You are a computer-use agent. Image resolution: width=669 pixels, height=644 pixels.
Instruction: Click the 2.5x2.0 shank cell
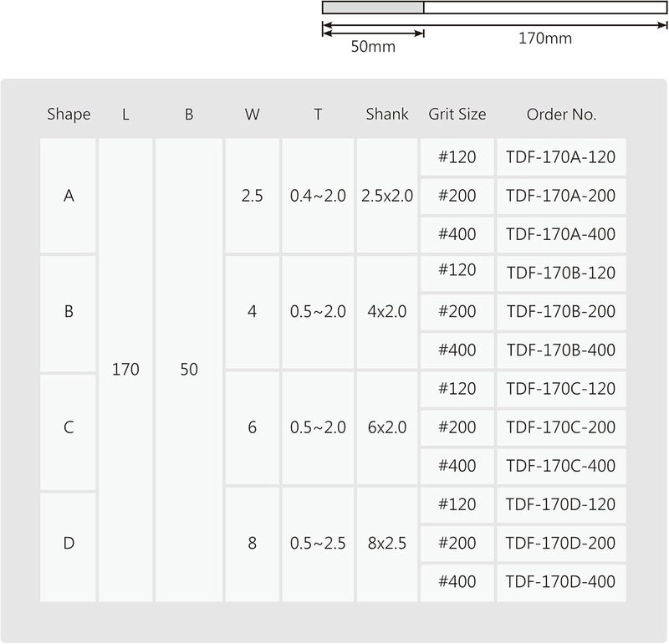point(387,196)
